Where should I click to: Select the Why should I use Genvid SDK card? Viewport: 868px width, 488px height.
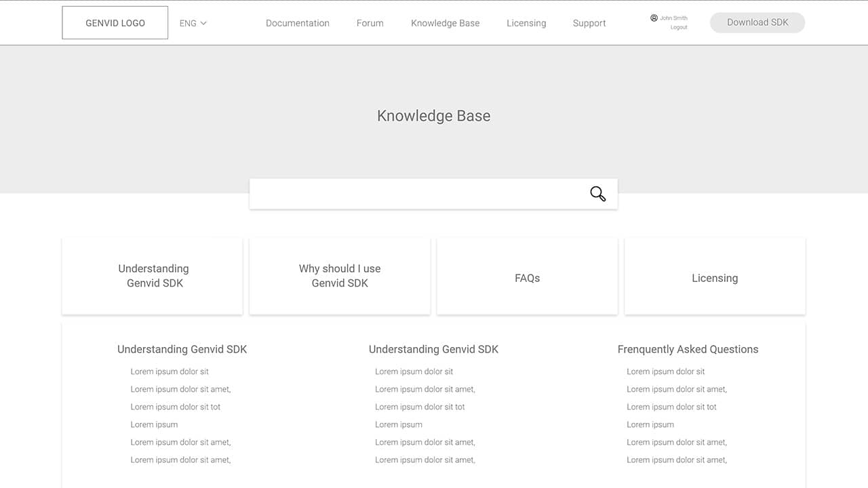tap(340, 276)
